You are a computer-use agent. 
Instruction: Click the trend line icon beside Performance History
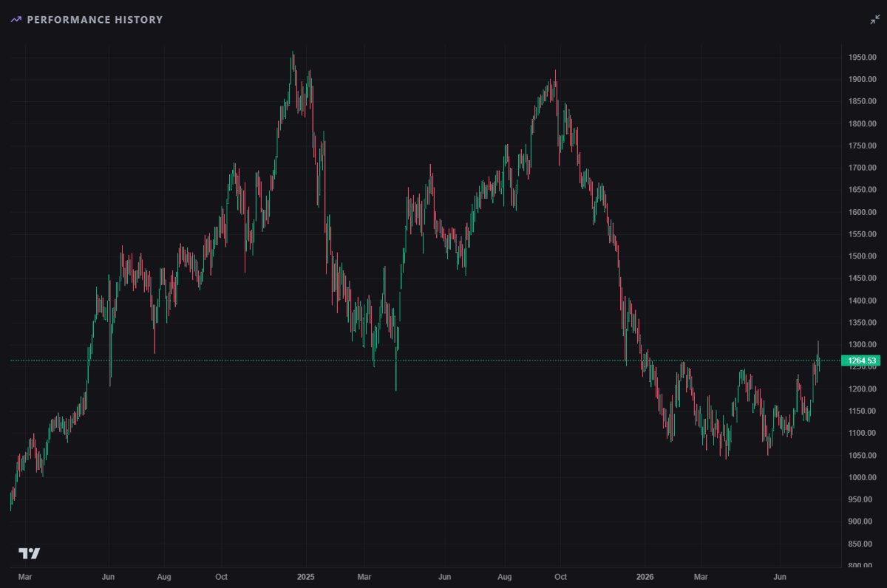pyautogui.click(x=16, y=20)
